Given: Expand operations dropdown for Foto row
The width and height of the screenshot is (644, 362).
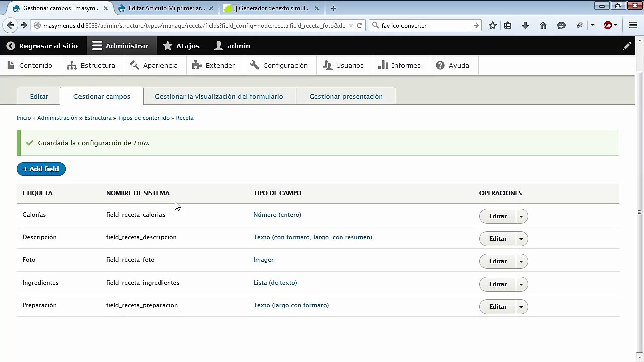Looking at the screenshot, I should tap(521, 261).
